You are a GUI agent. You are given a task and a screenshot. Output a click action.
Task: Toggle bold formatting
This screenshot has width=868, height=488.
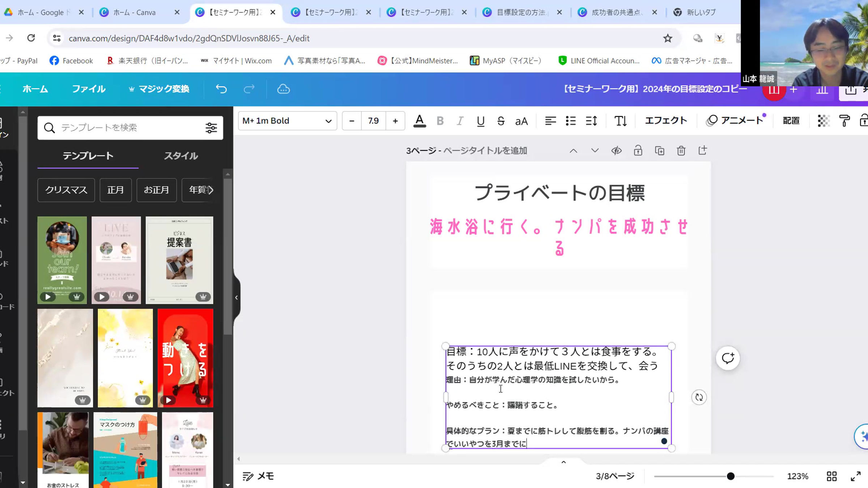click(440, 121)
